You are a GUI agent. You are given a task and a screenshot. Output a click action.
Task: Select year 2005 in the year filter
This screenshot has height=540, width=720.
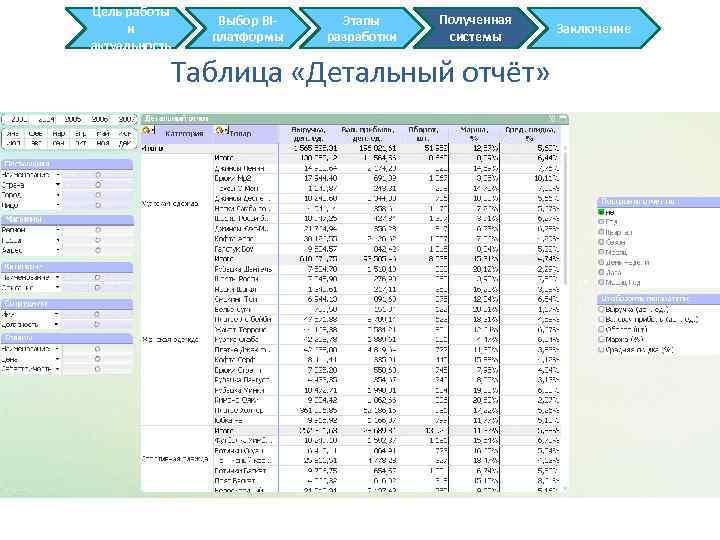[73, 119]
